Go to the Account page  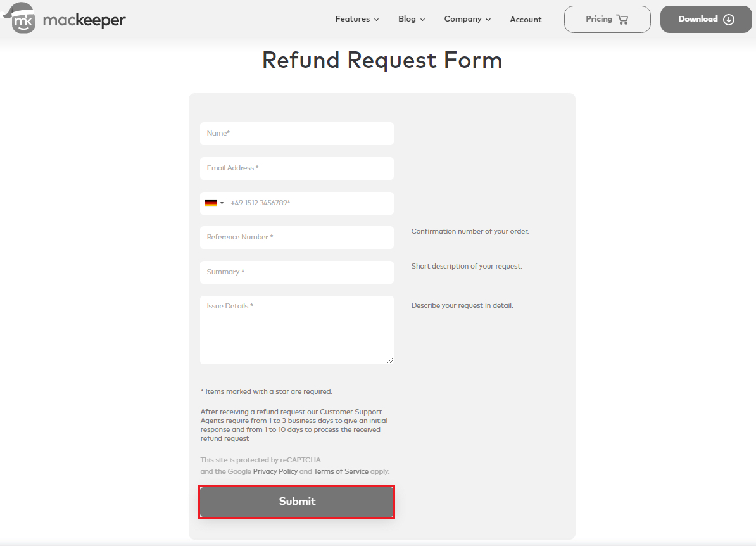click(x=526, y=19)
